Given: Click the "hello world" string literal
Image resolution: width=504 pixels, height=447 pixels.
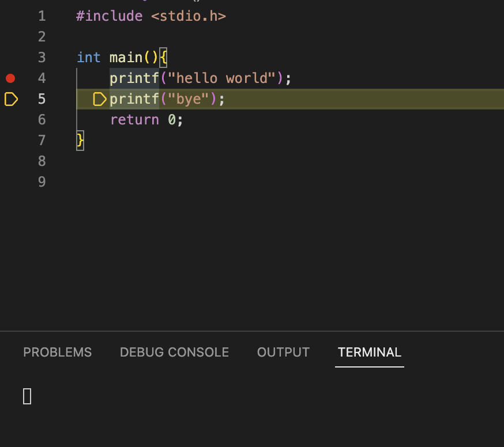Looking at the screenshot, I should (x=222, y=78).
